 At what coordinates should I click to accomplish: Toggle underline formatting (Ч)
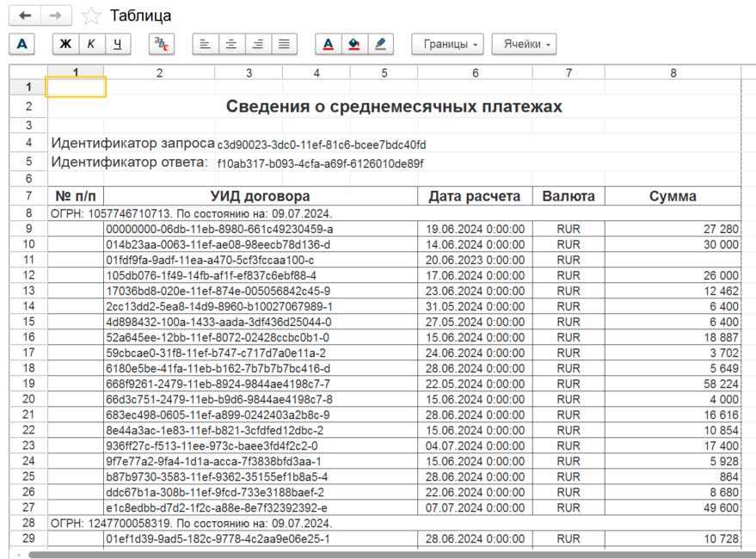(x=117, y=45)
